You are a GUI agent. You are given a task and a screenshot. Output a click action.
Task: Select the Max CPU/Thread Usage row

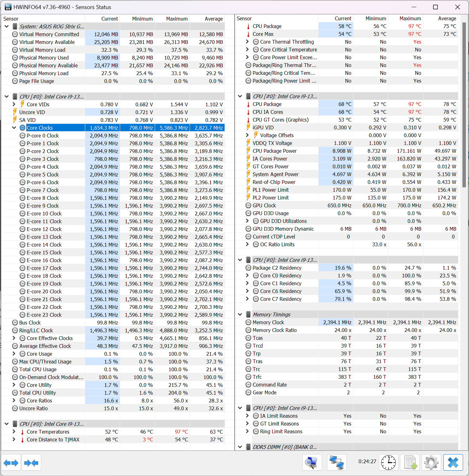click(113, 362)
